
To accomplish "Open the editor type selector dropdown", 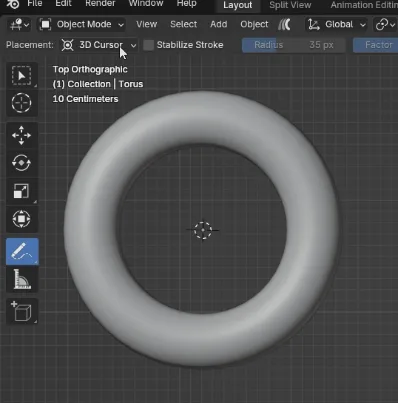I will coord(19,24).
